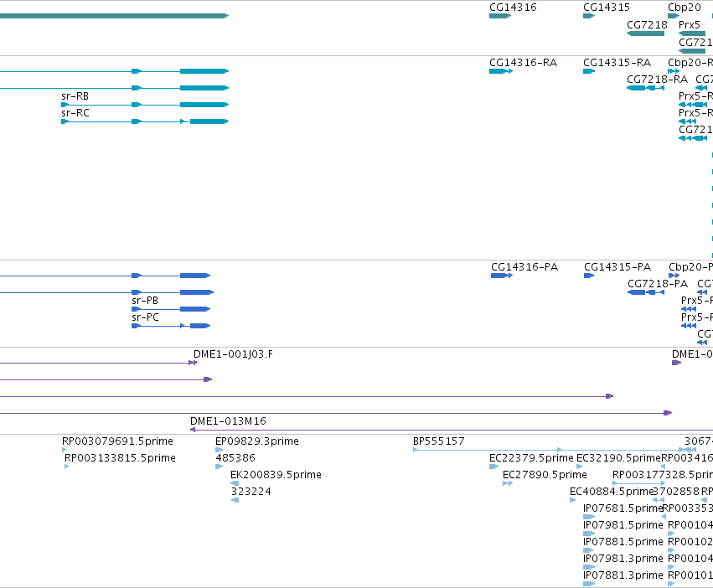Viewport: 713px width, 588px height.
Task: Click the EC32190.5prime EST label
Action: 618,458
